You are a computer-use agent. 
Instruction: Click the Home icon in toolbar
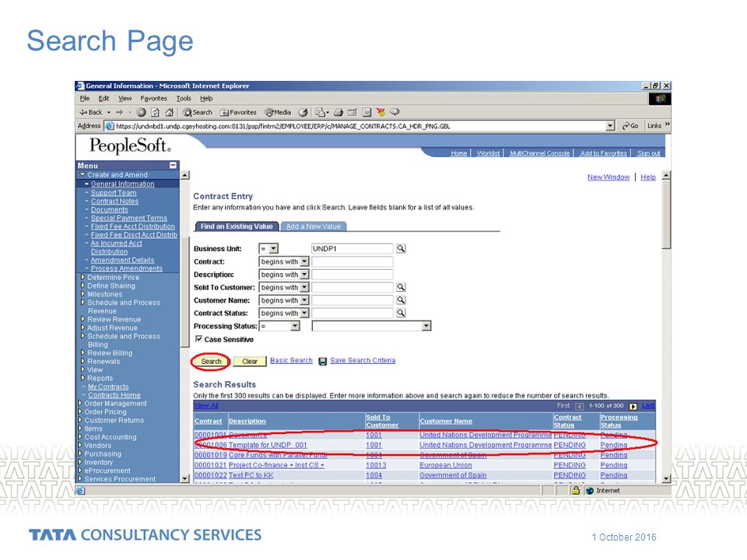[169, 112]
